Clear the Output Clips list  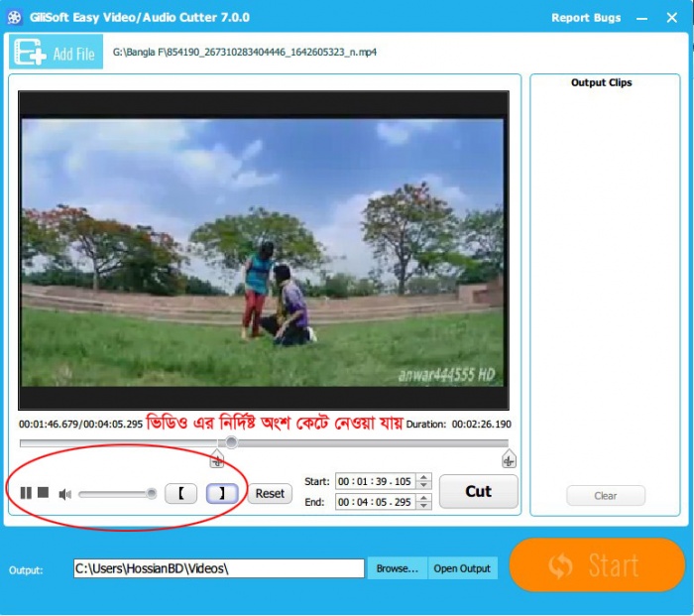click(606, 496)
